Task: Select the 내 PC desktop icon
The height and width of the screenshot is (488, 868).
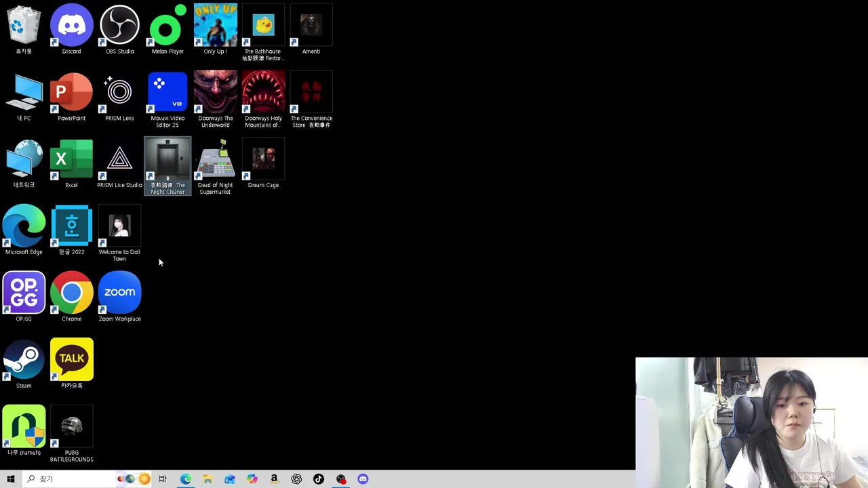Action: 24,97
